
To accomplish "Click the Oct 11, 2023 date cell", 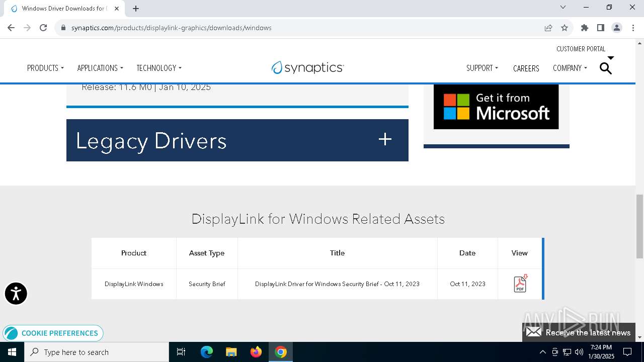I will pyautogui.click(x=467, y=284).
